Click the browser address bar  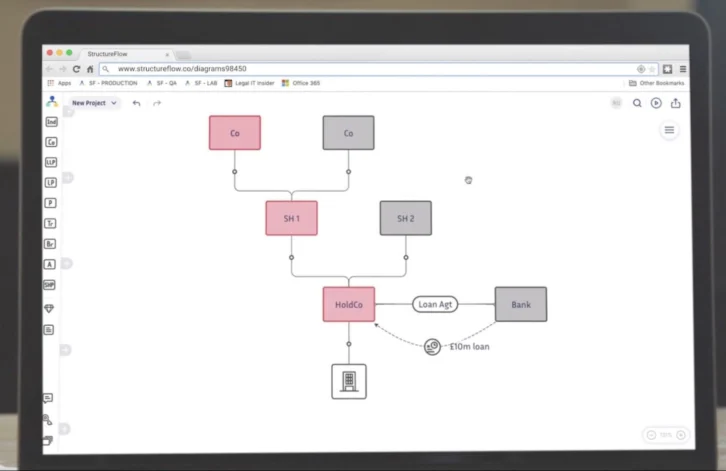pos(370,69)
